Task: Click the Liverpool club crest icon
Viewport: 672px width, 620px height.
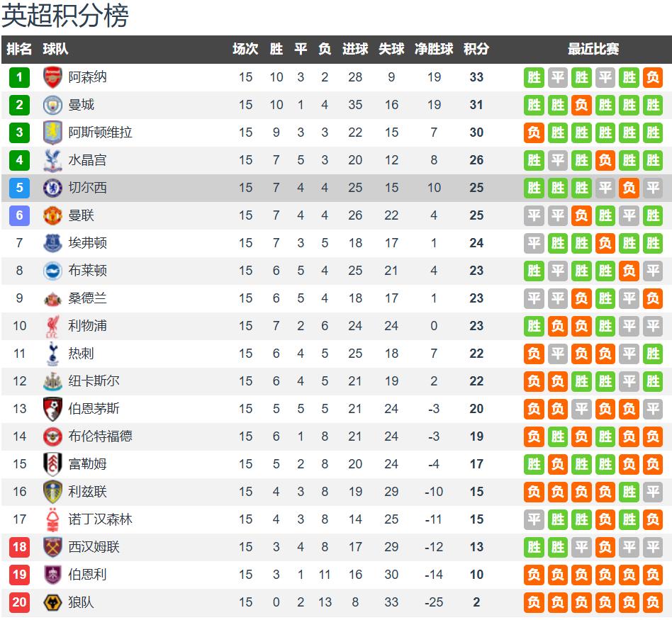Action: click(53, 326)
